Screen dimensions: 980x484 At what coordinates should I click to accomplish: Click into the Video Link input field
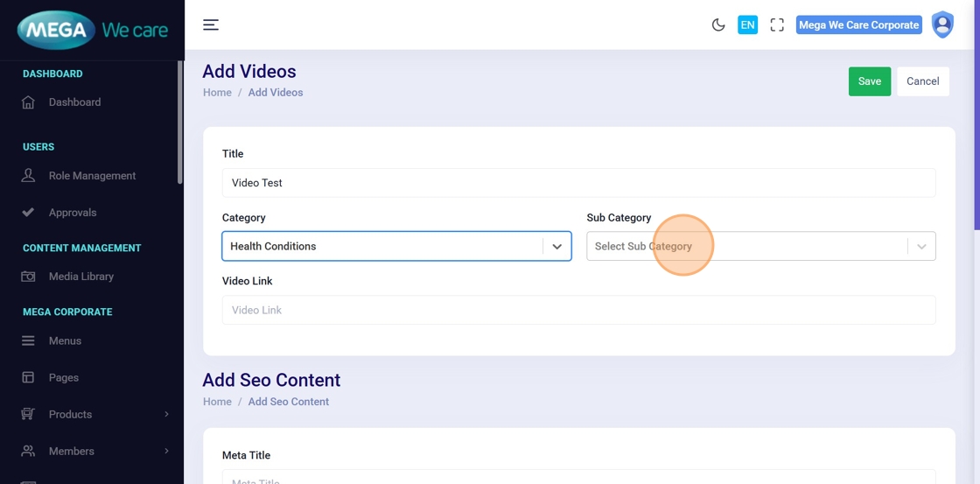(x=578, y=310)
